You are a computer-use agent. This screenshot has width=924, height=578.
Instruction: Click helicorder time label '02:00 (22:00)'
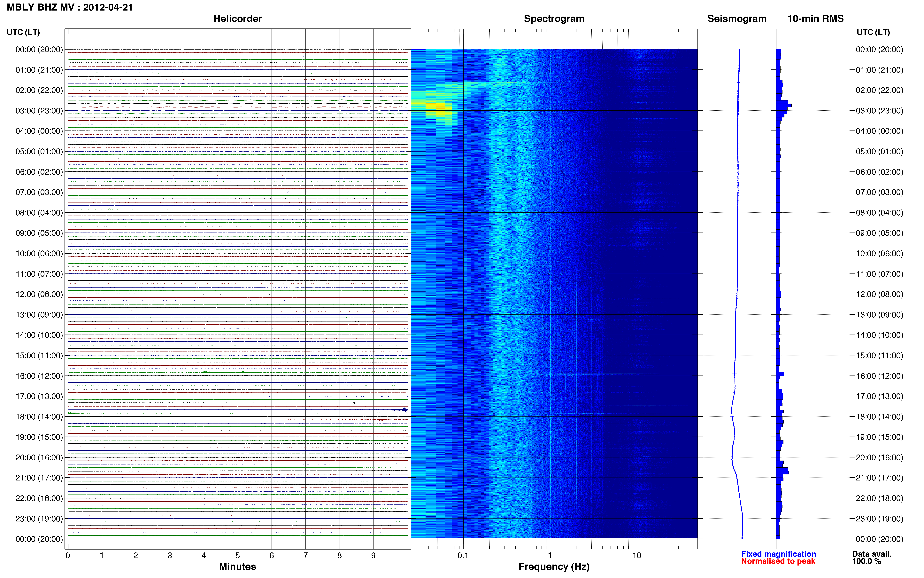[x=39, y=90]
